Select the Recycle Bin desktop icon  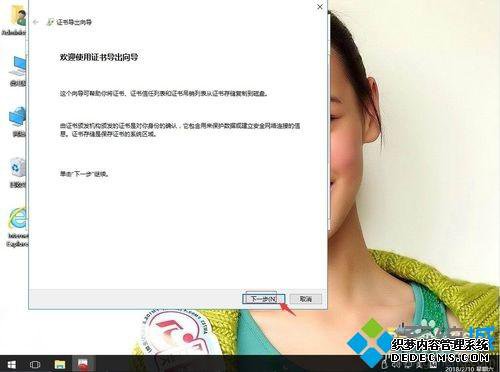click(x=17, y=172)
